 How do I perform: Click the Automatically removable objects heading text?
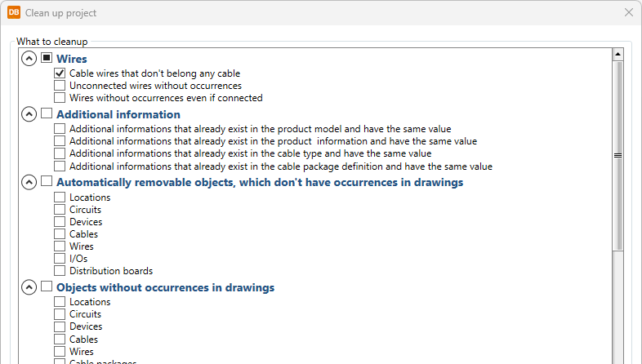click(x=260, y=183)
